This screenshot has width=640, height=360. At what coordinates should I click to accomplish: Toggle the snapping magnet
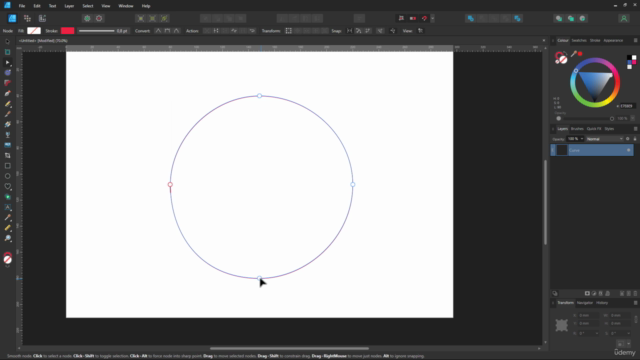pyautogui.click(x=424, y=18)
